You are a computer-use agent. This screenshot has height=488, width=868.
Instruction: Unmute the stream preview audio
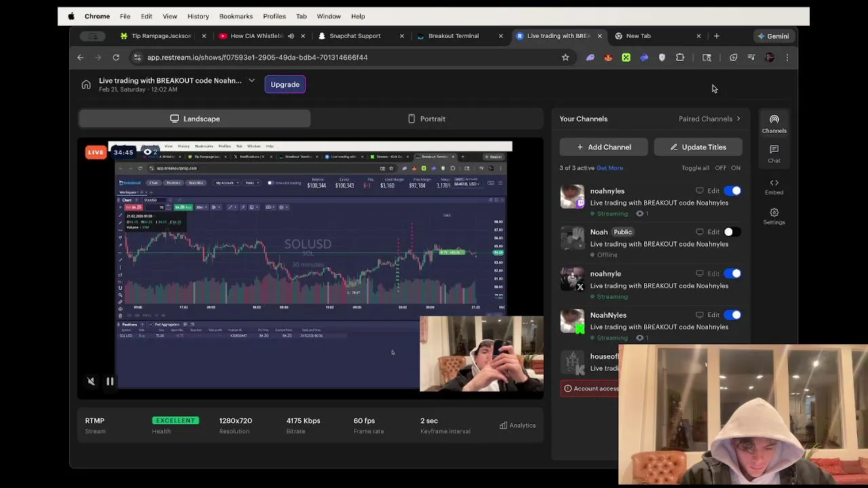(x=91, y=382)
